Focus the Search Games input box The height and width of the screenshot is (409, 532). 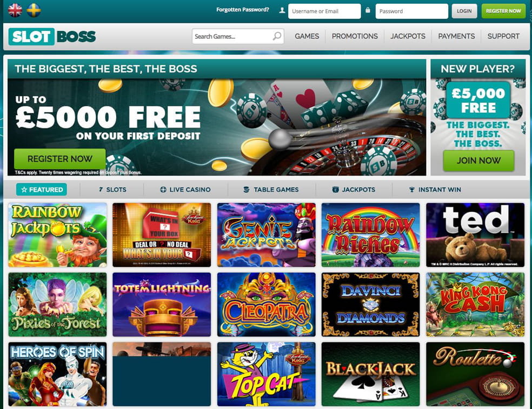coord(238,36)
